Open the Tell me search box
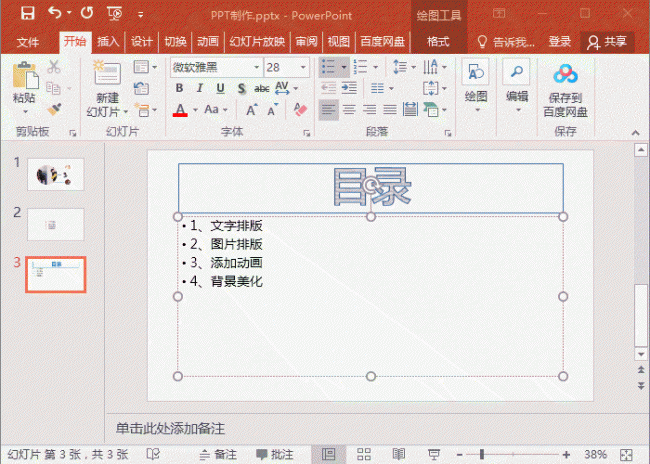Screen dimensions: 650x464 click(x=506, y=41)
